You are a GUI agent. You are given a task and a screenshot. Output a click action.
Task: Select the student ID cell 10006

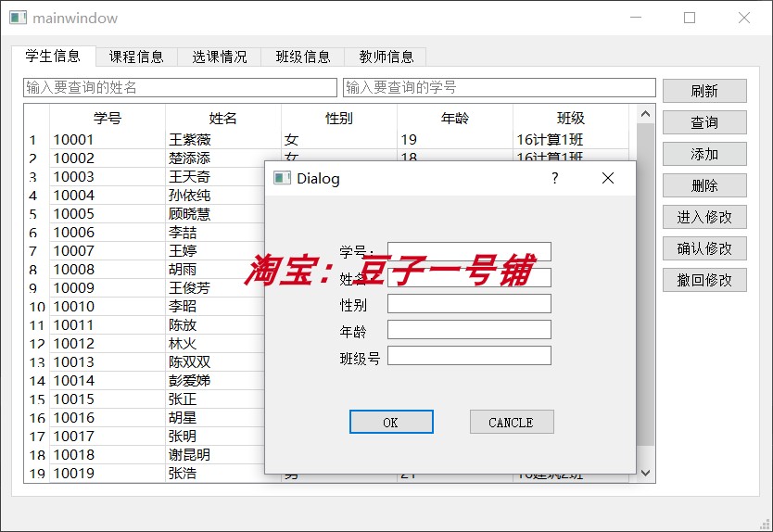(x=108, y=233)
